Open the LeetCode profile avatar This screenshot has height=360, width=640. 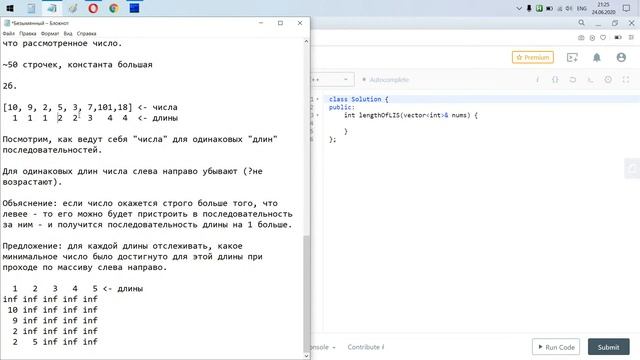pos(621,58)
